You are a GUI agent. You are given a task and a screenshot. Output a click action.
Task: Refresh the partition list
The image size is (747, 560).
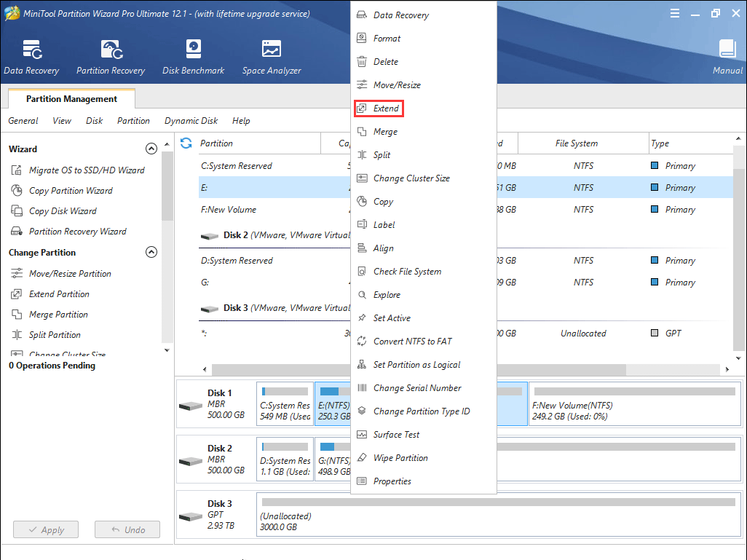[x=186, y=143]
